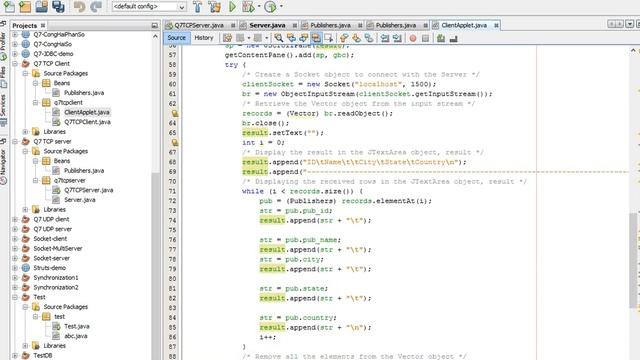
Task: Switch to the Server.java editor tab
Action: pos(267,25)
